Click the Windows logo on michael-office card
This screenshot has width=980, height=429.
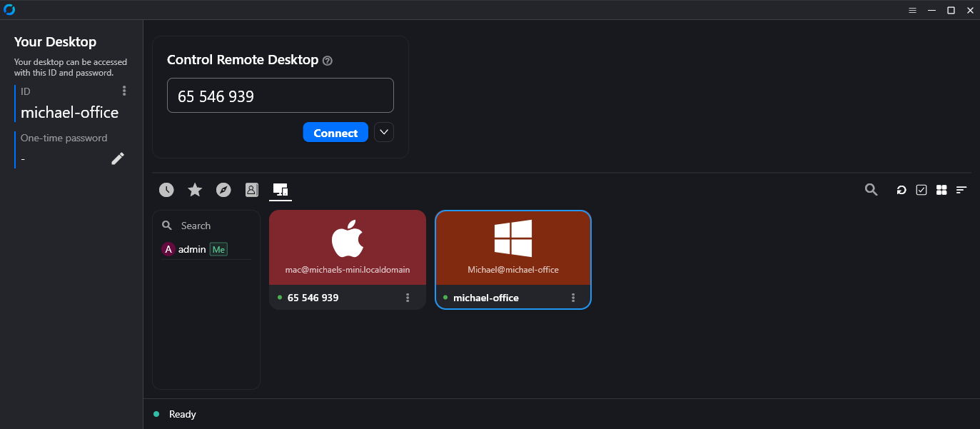tap(513, 238)
